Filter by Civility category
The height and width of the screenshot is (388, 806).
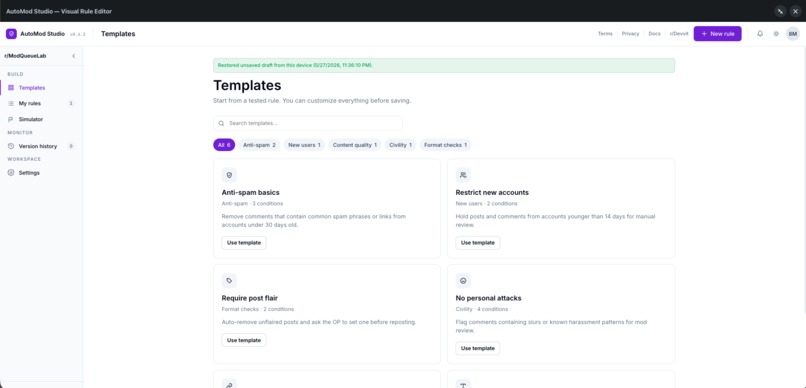[x=400, y=145]
